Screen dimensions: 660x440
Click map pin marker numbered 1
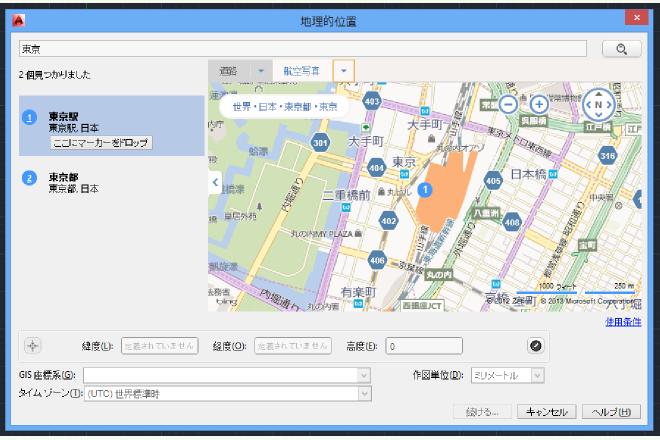coord(425,189)
